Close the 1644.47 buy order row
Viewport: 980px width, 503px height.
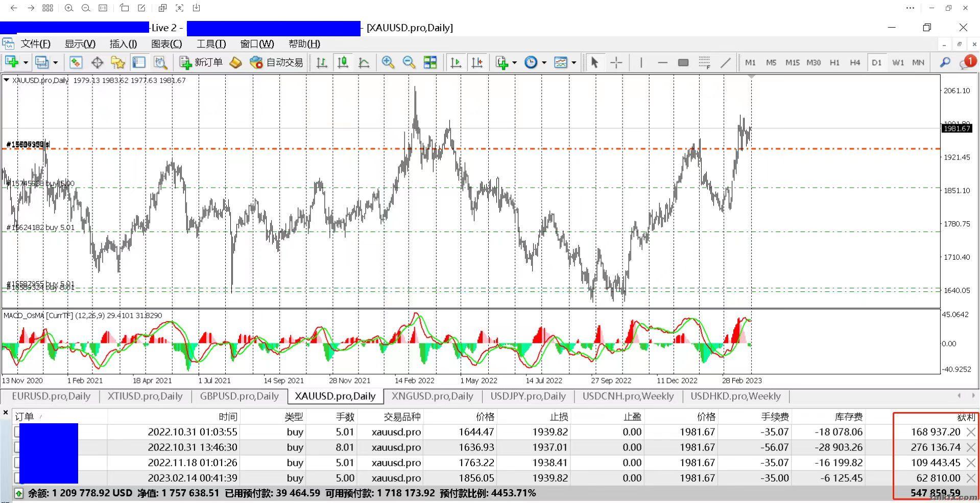click(x=970, y=432)
